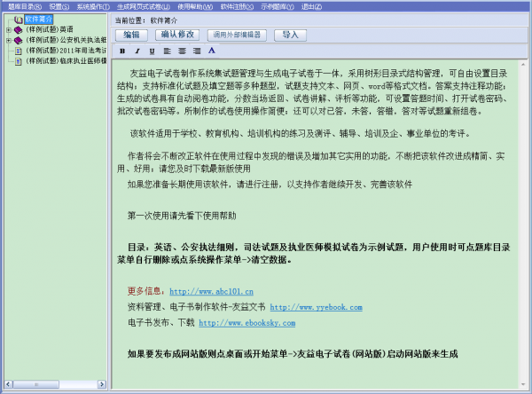Click document icon for 临床执业医师 item
The height and width of the screenshot is (394, 532).
click(19, 61)
